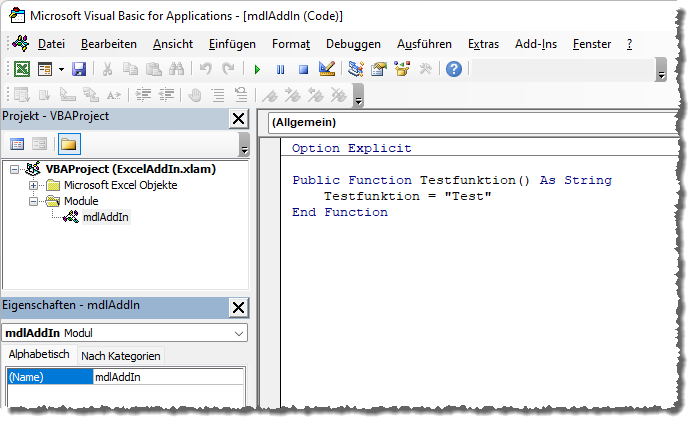Click the (Name) property value field mdlAddIn
This screenshot has height=427, width=696.
(x=167, y=377)
